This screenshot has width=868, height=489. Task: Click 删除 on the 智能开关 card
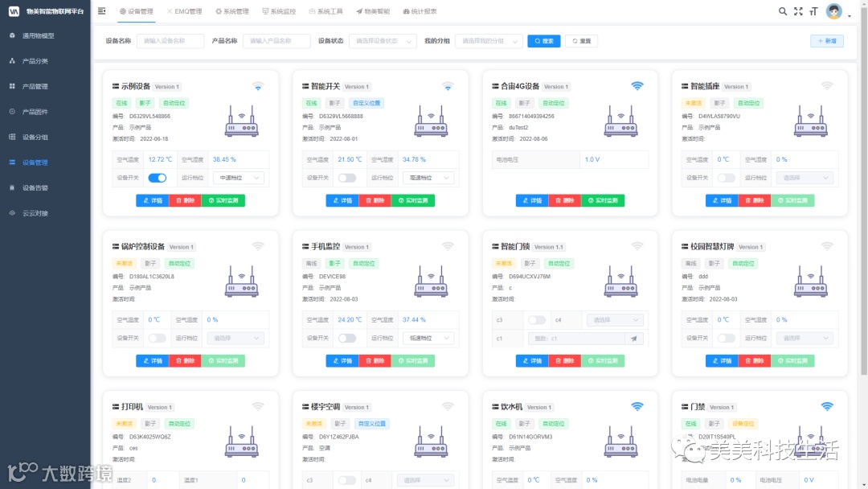[x=375, y=200]
